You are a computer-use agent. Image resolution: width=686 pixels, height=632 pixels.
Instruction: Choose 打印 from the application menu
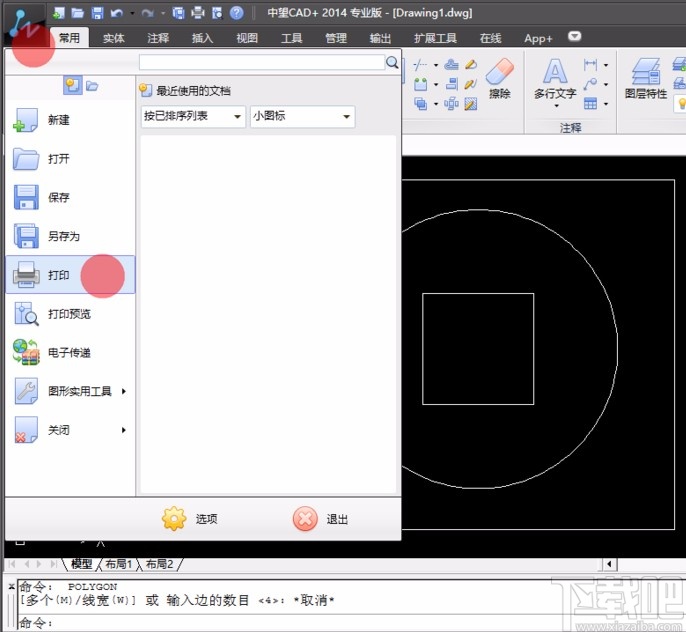coord(70,275)
